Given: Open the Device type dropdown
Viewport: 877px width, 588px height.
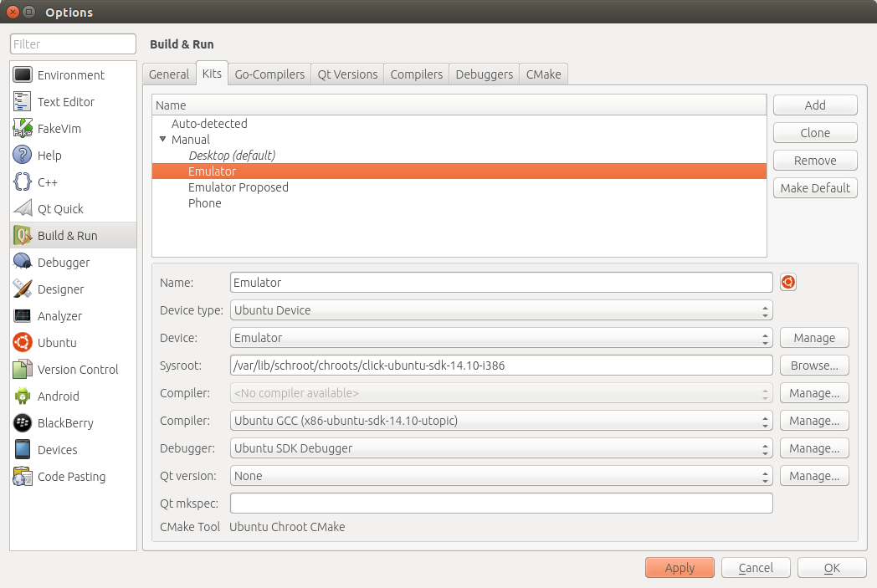Looking at the screenshot, I should pyautogui.click(x=500, y=310).
